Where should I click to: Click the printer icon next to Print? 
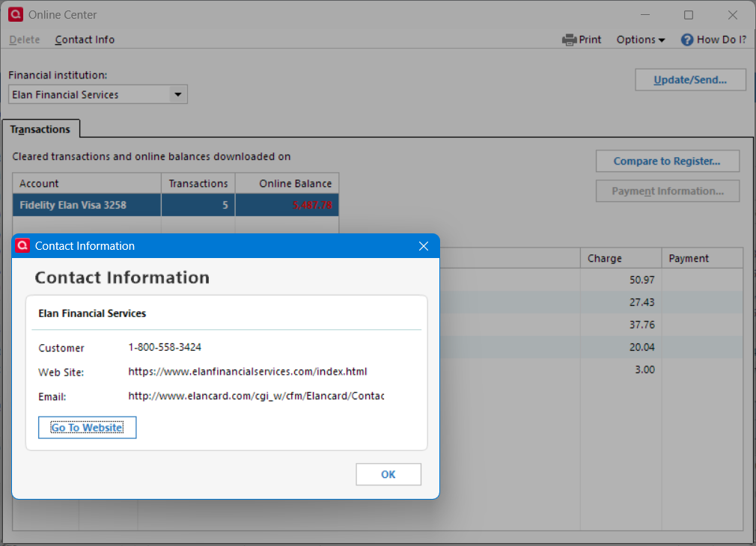[570, 40]
